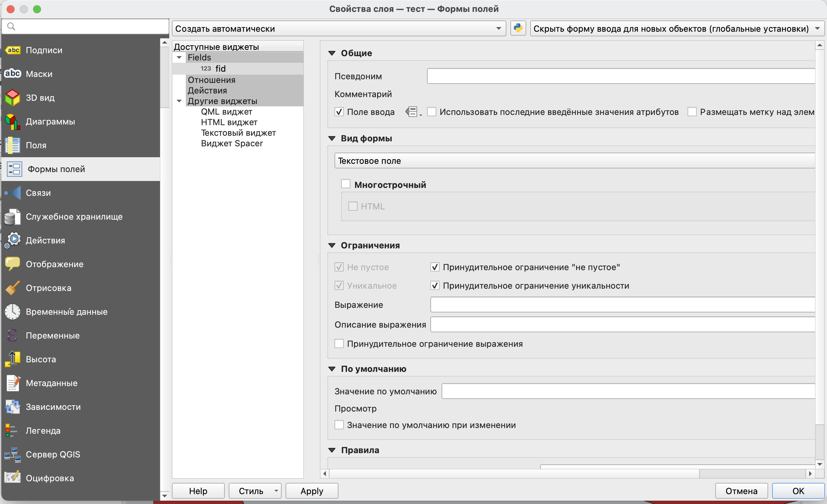Collapse the Ограничения section
This screenshot has height=504, width=827.
pyautogui.click(x=332, y=245)
